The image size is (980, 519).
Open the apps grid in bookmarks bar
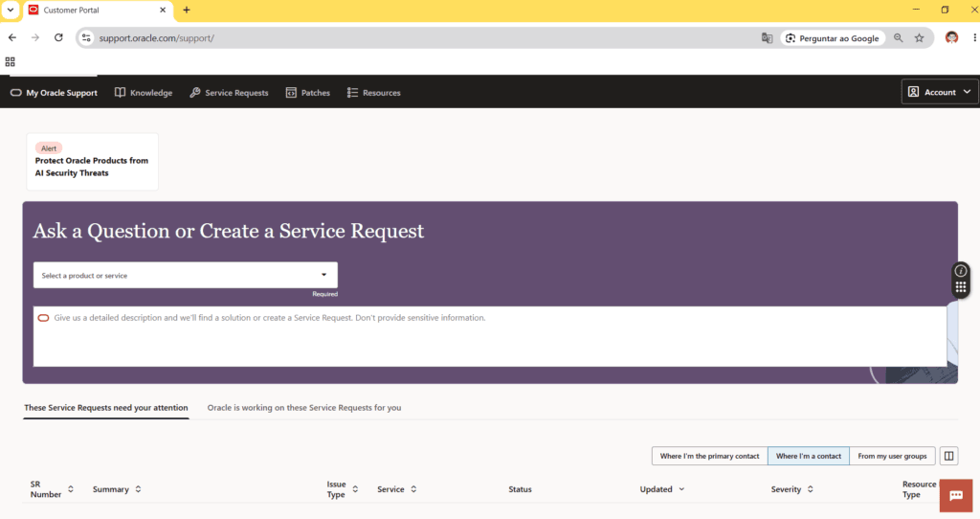tap(10, 62)
